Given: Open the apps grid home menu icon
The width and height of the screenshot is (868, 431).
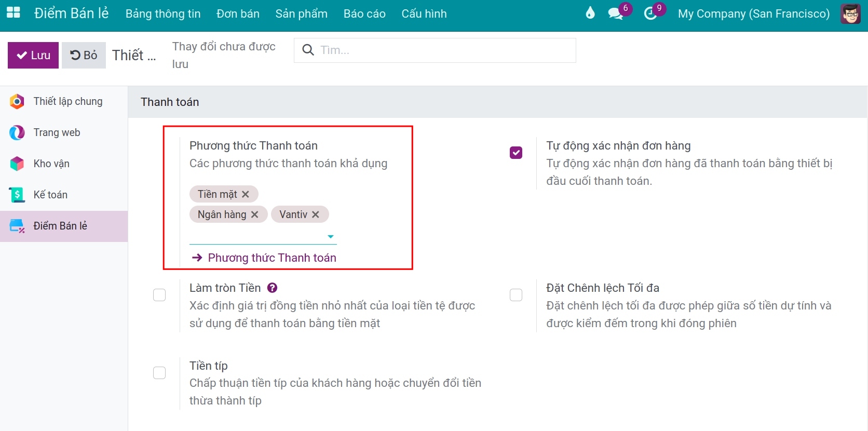Looking at the screenshot, I should click(x=13, y=13).
